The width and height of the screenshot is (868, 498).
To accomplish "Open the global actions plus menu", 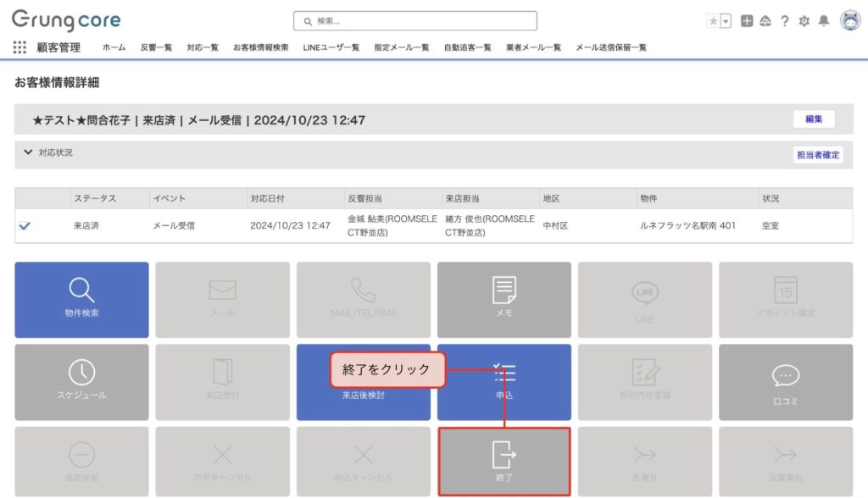I will 747,21.
